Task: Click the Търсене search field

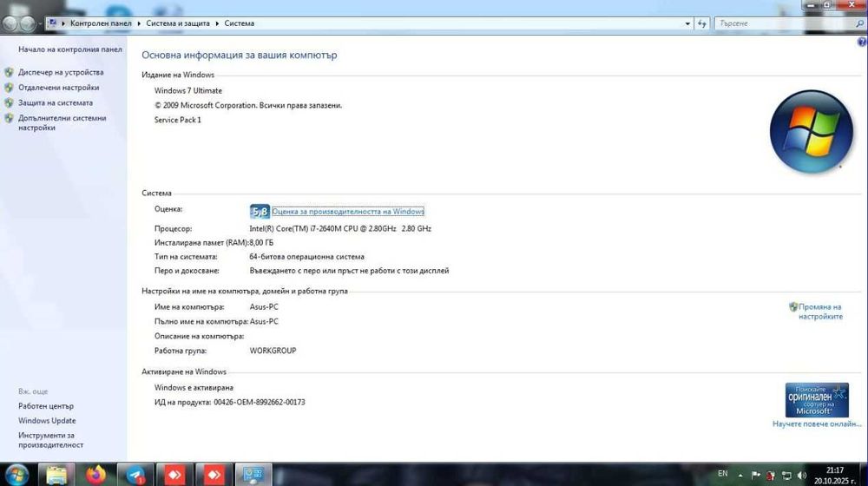Action: tap(785, 23)
